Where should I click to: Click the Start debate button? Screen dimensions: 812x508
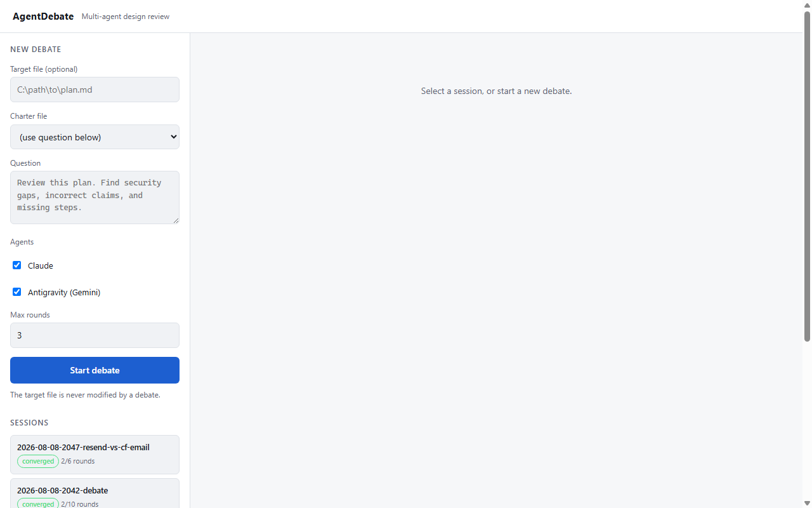coord(95,370)
